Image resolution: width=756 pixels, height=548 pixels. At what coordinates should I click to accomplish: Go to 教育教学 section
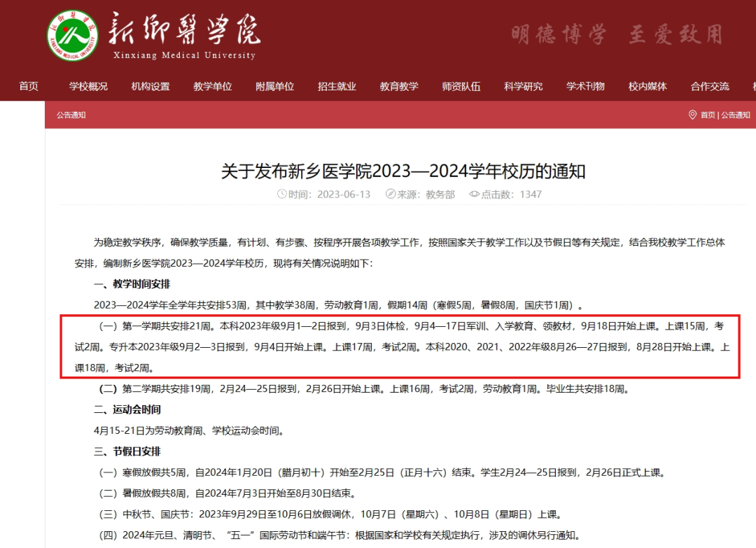pos(399,87)
